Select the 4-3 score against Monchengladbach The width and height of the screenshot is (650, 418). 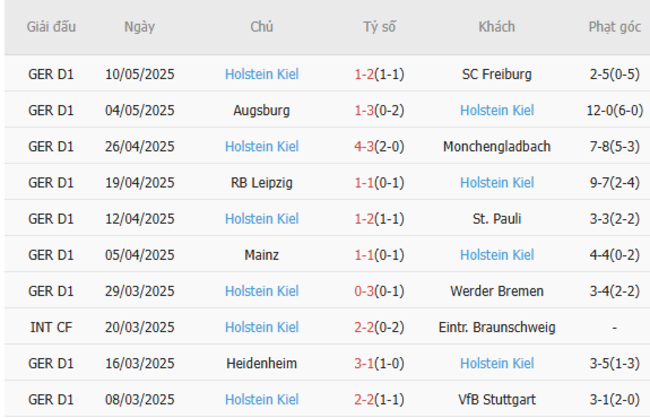[379, 146]
